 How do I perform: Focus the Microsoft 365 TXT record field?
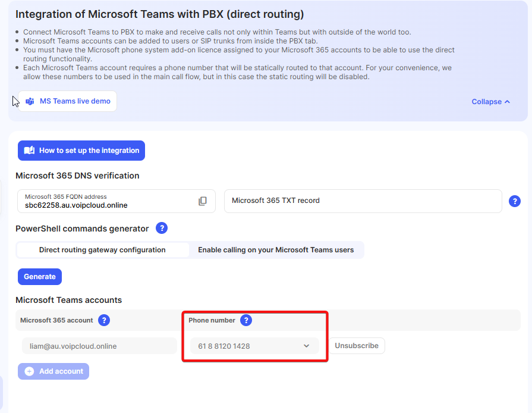(x=363, y=201)
